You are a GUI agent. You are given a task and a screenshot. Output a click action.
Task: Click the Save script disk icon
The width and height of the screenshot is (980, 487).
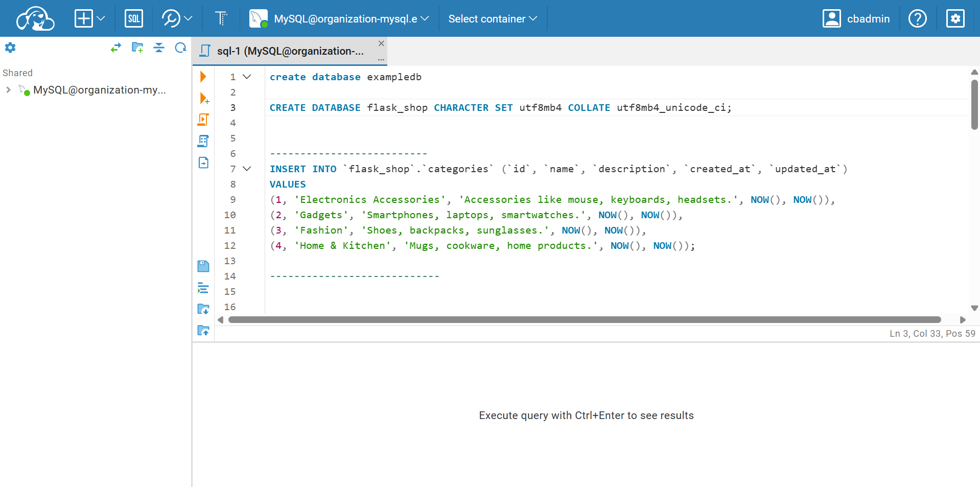click(x=203, y=266)
